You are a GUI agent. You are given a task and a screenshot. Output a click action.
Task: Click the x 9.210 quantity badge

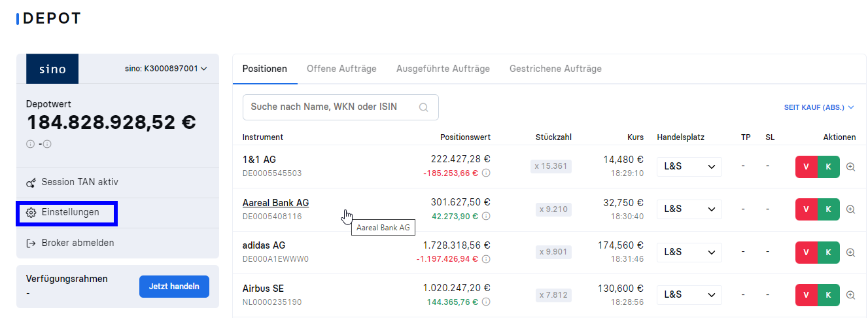pyautogui.click(x=553, y=209)
